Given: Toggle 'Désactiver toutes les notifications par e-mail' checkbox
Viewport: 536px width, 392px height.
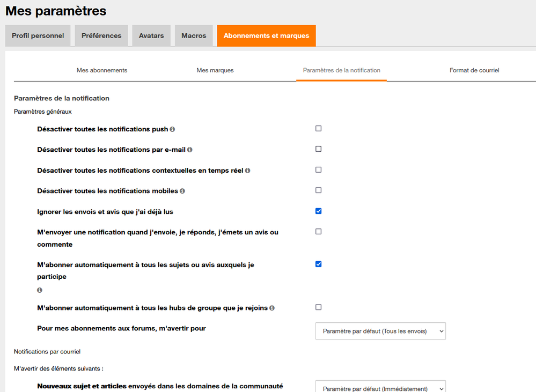Looking at the screenshot, I should pyautogui.click(x=318, y=149).
